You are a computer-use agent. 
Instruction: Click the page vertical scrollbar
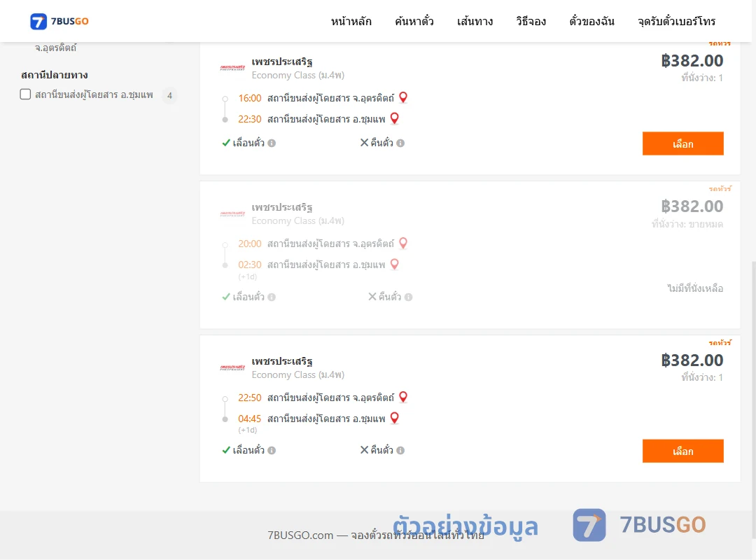coord(754,400)
